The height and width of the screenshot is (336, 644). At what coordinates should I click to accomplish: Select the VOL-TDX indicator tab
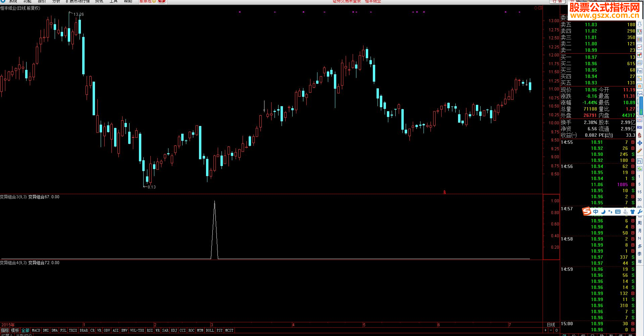coord(137,331)
